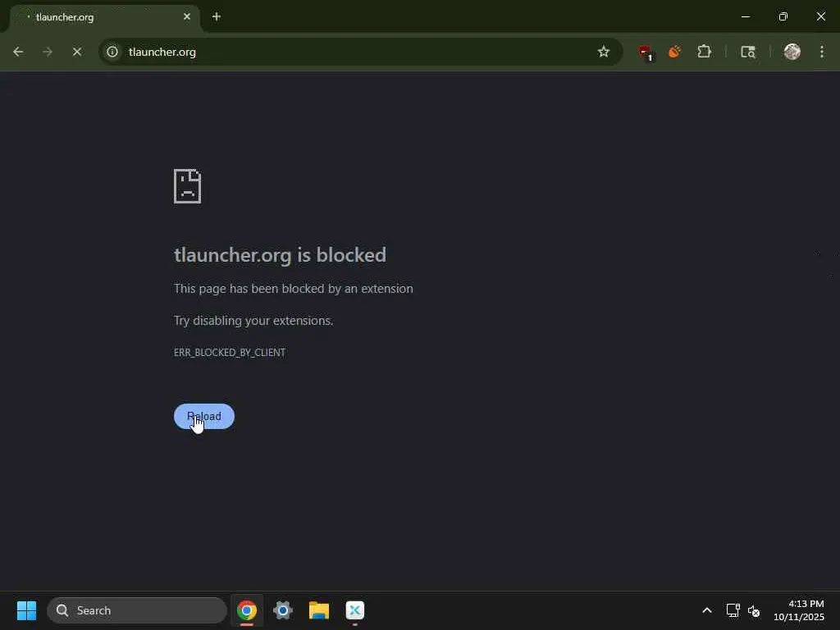Open the Chrome three-dot menu
Screen dimensions: 840x630
tap(822, 52)
